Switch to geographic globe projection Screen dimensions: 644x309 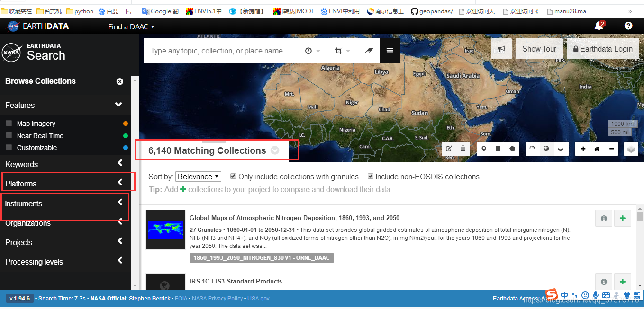[x=546, y=149]
